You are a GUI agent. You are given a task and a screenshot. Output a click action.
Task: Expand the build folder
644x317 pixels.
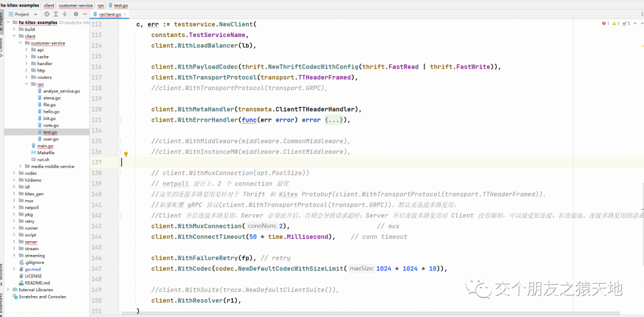tap(15, 29)
